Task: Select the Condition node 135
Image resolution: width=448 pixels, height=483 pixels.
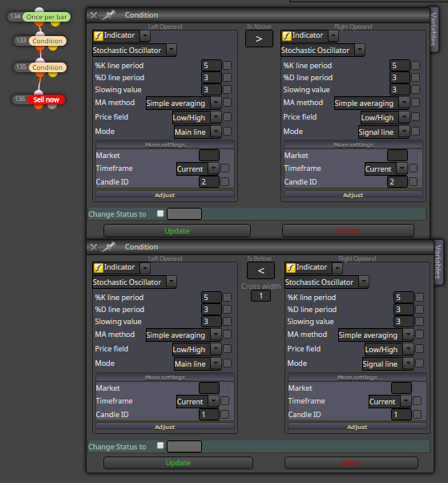Action: coord(47,67)
